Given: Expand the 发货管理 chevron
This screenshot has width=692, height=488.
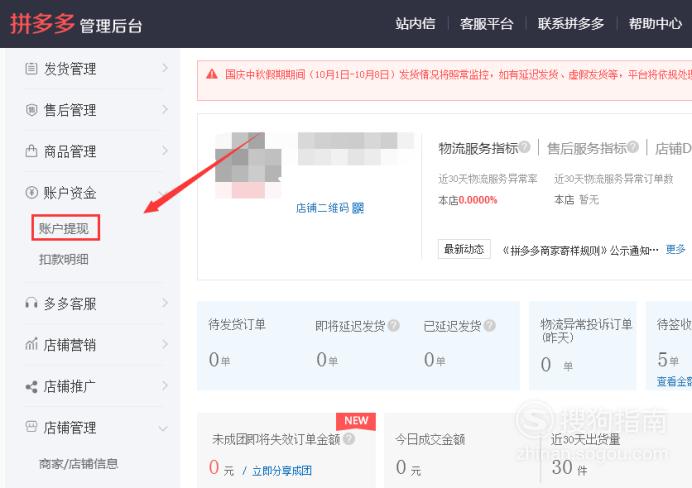Looking at the screenshot, I should [x=165, y=68].
